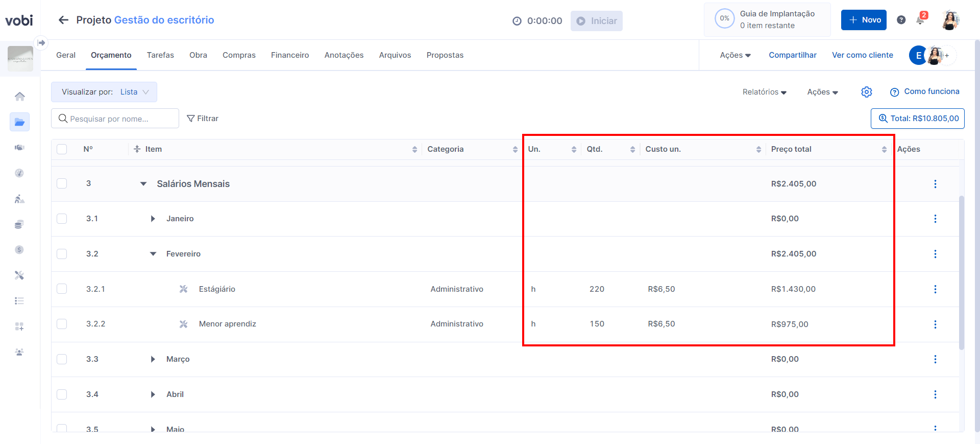Image resolution: width=980 pixels, height=444 pixels.
Task: Click the help question mark icon
Action: [901, 20]
